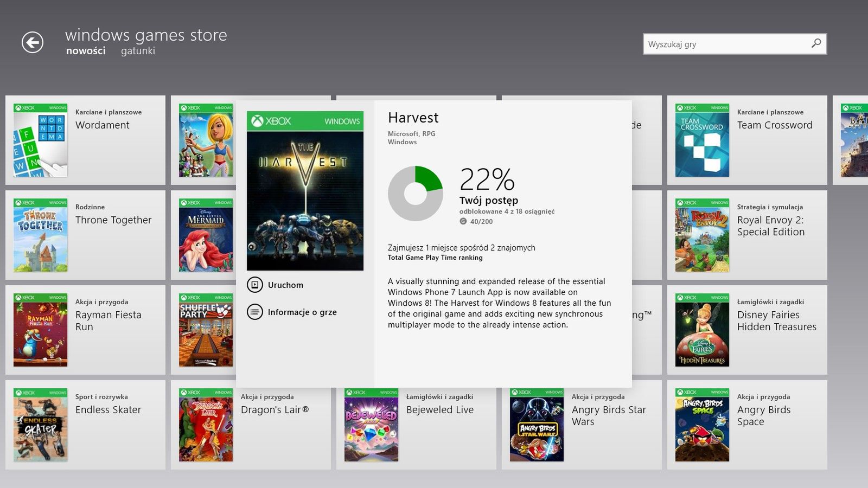
Task: Open the Rayman Fiesta Run cover
Action: (x=41, y=330)
